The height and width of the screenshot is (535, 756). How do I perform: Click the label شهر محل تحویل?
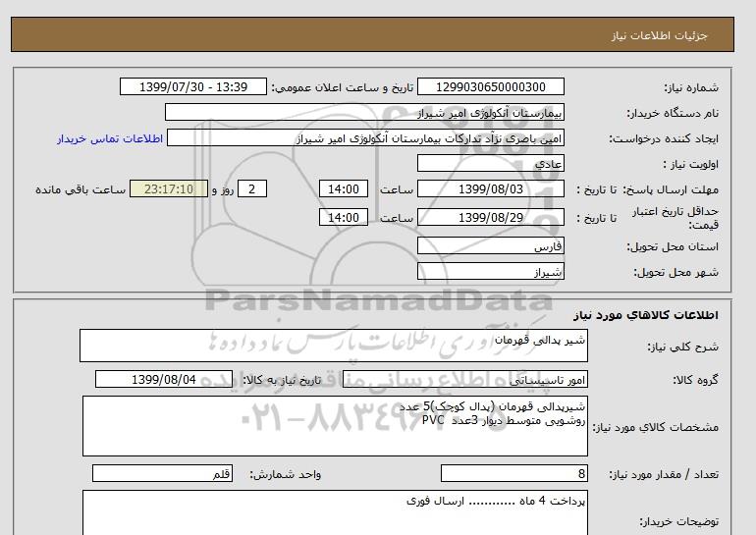(x=675, y=272)
